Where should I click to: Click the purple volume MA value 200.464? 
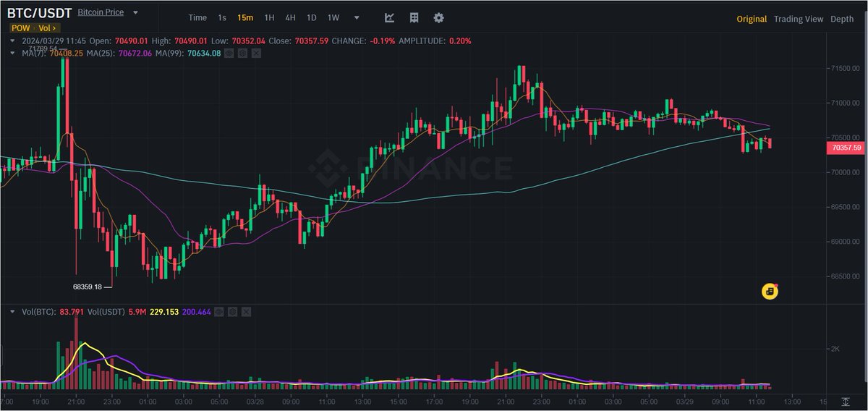pyautogui.click(x=197, y=311)
